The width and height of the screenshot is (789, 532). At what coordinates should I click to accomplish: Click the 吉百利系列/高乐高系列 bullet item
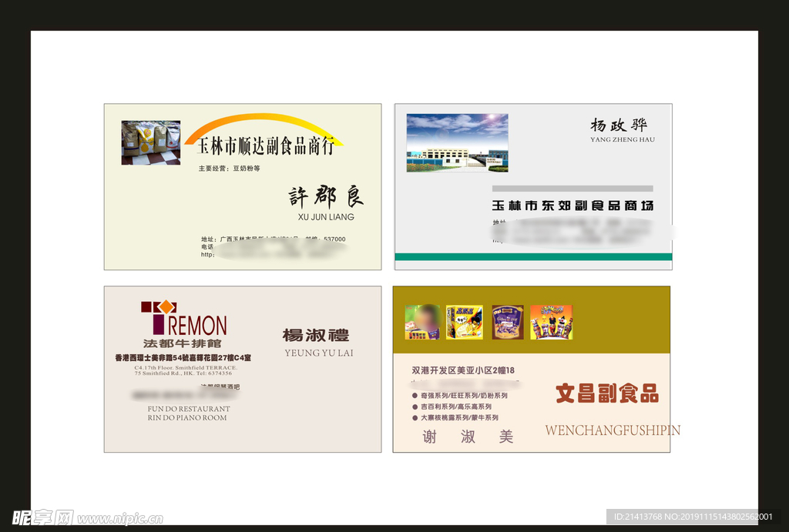(x=455, y=407)
